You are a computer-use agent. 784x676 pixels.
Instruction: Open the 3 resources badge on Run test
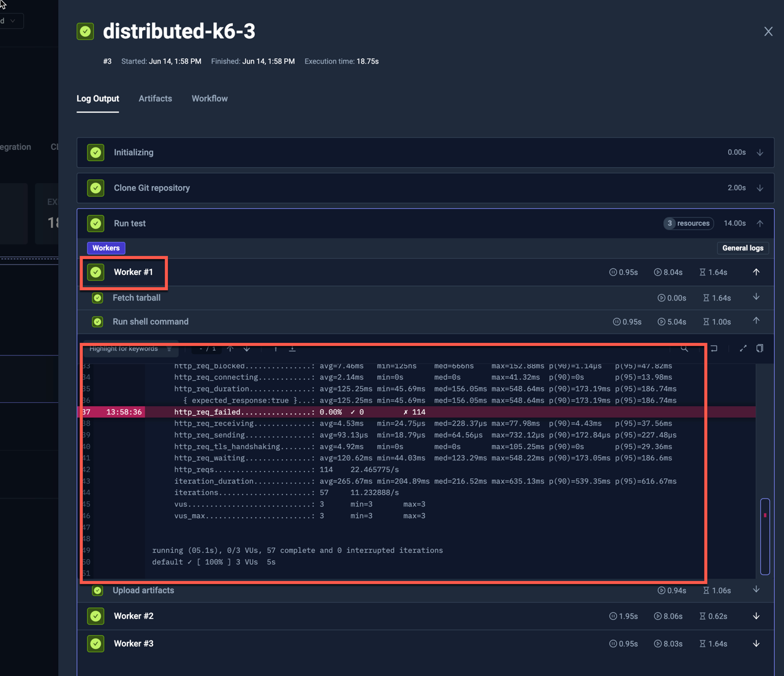coord(688,223)
